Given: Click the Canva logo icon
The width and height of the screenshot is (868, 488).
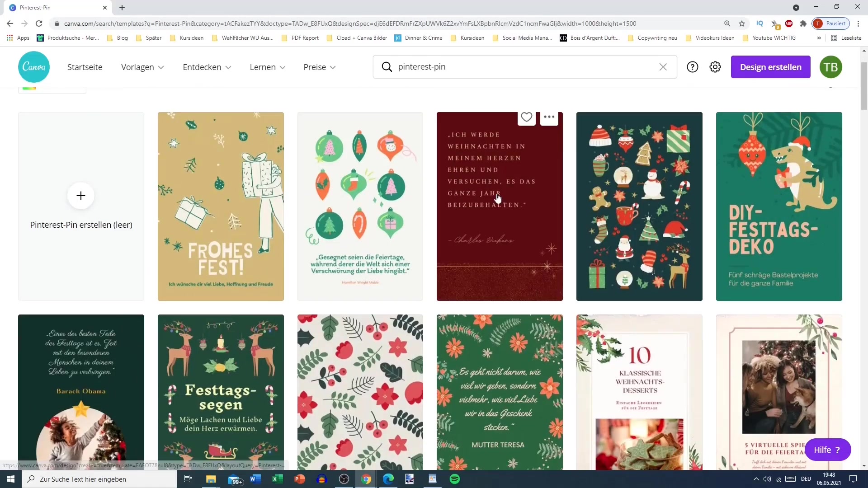Looking at the screenshot, I should click(34, 67).
